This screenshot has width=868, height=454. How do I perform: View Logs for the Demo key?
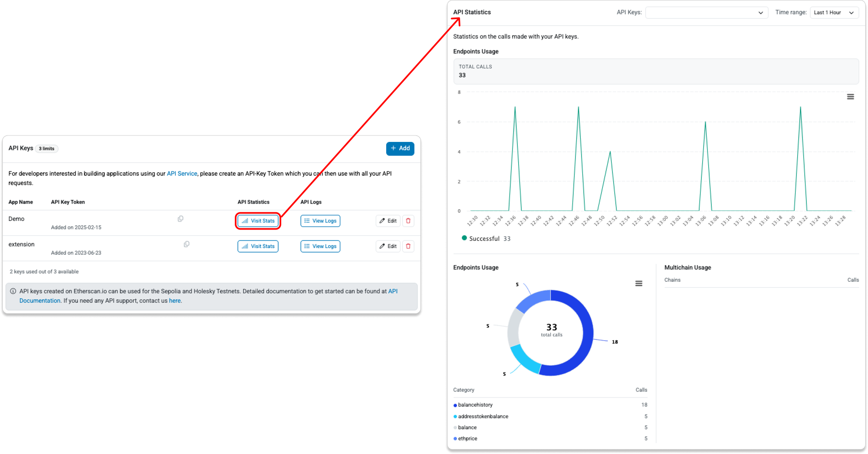(x=320, y=221)
